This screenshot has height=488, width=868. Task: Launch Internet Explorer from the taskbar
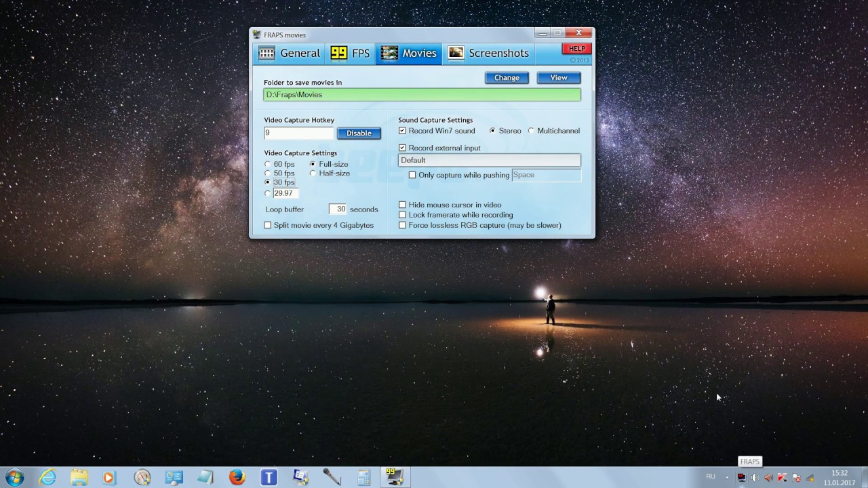pyautogui.click(x=47, y=477)
